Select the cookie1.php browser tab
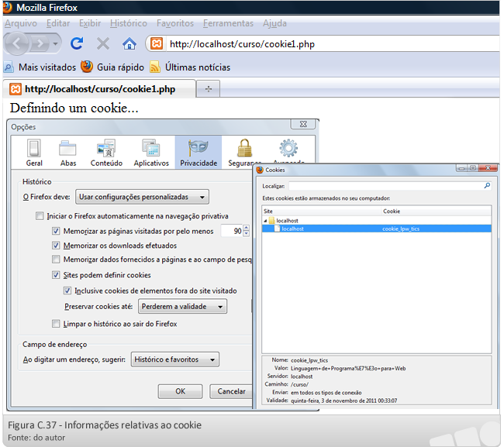Viewport: 504px width, 447px height. [x=99, y=88]
